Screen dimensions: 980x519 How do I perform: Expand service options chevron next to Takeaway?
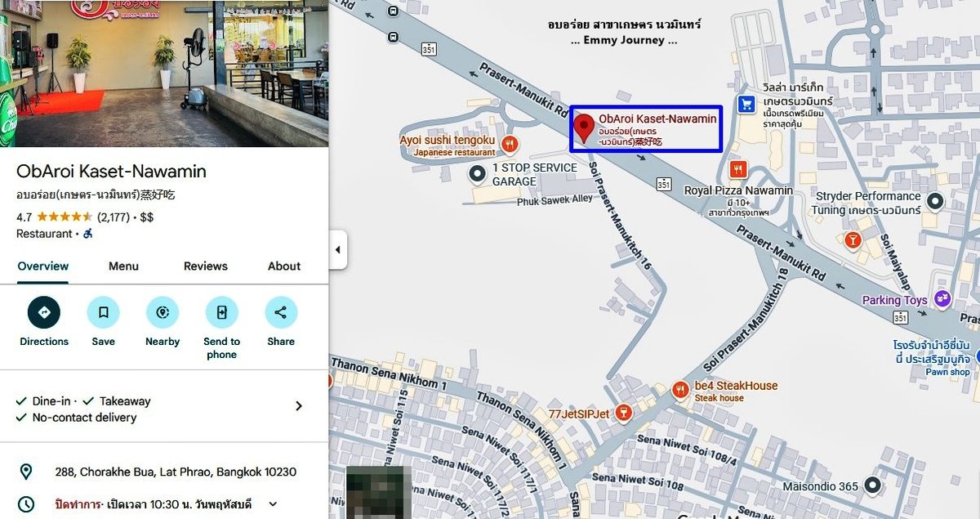pyautogui.click(x=298, y=406)
